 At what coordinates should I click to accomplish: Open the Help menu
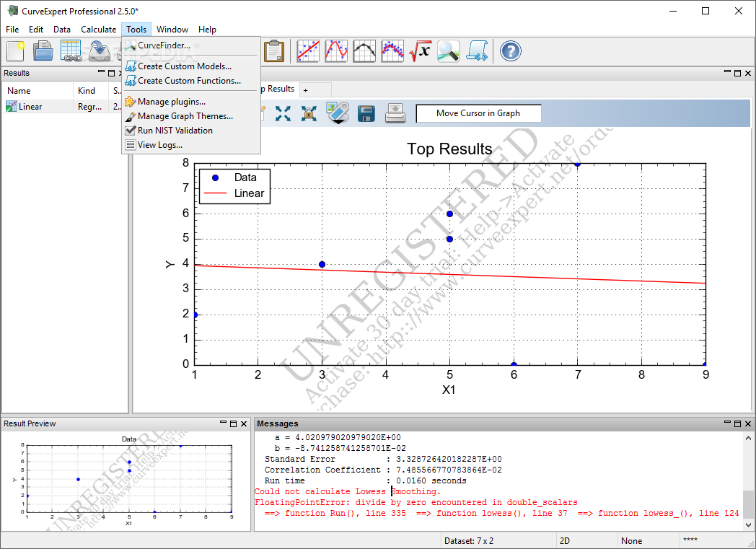207,30
